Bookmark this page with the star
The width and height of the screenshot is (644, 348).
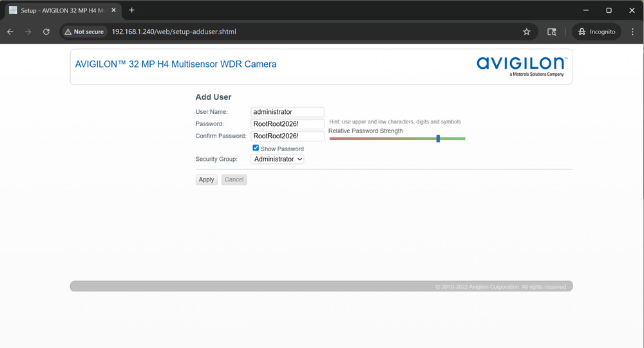click(527, 32)
